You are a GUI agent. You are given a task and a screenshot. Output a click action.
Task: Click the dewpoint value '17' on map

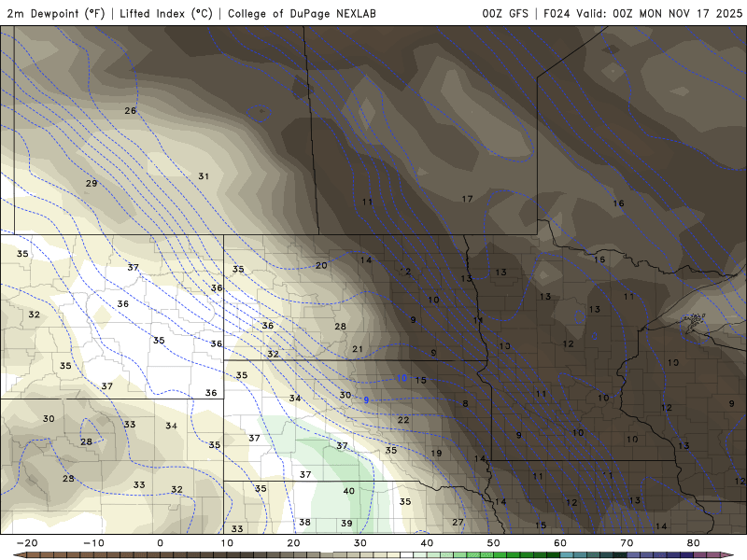point(467,199)
